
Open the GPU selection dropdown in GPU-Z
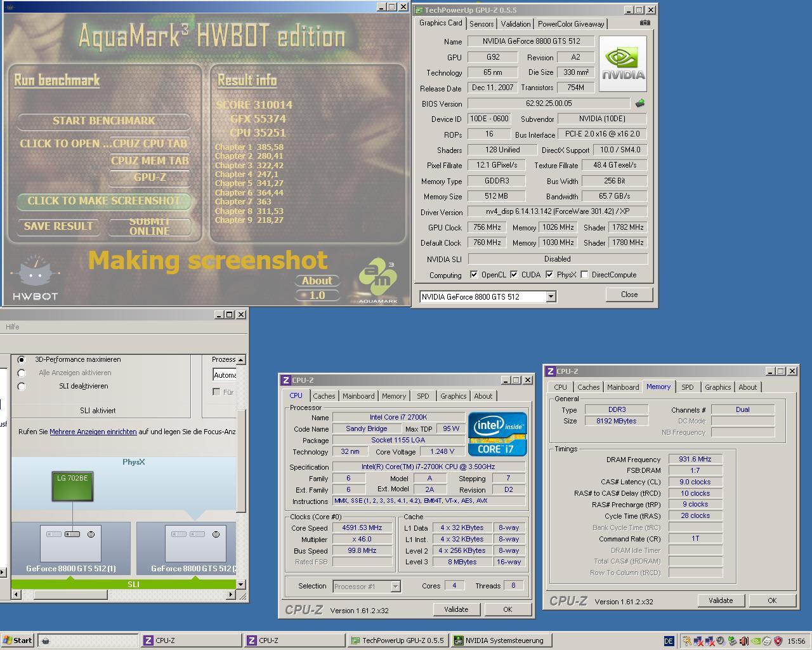coord(551,296)
